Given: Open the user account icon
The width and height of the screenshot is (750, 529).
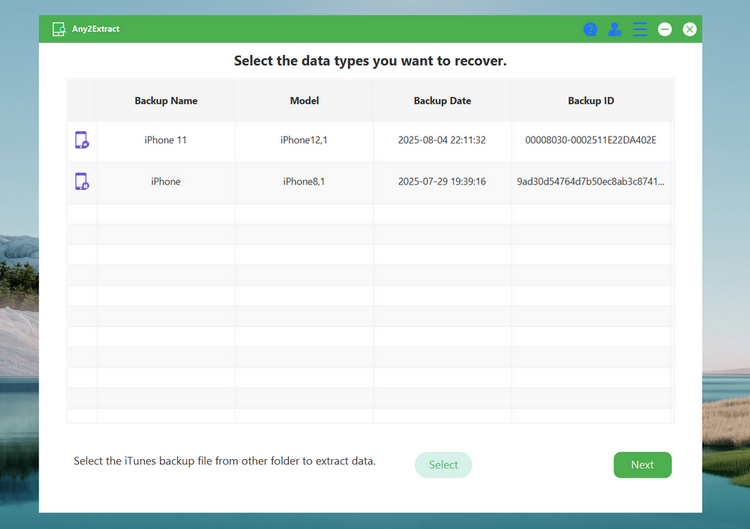Looking at the screenshot, I should (x=615, y=29).
